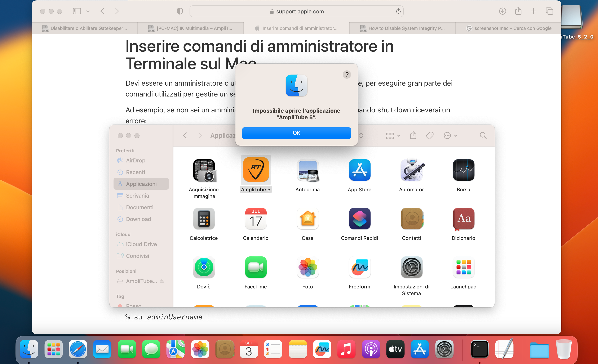Eject the AmpliTube volume in sidebar
Viewport: 598px width, 364px height.
click(162, 281)
